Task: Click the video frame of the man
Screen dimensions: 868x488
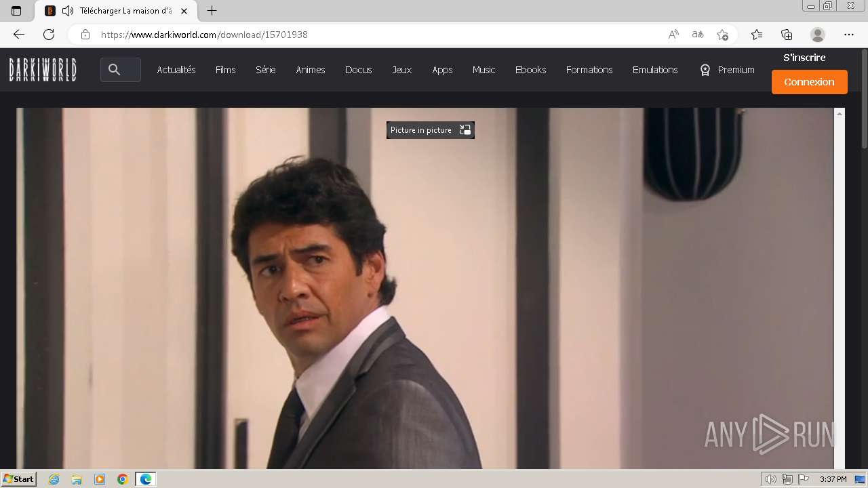Action: click(425, 288)
